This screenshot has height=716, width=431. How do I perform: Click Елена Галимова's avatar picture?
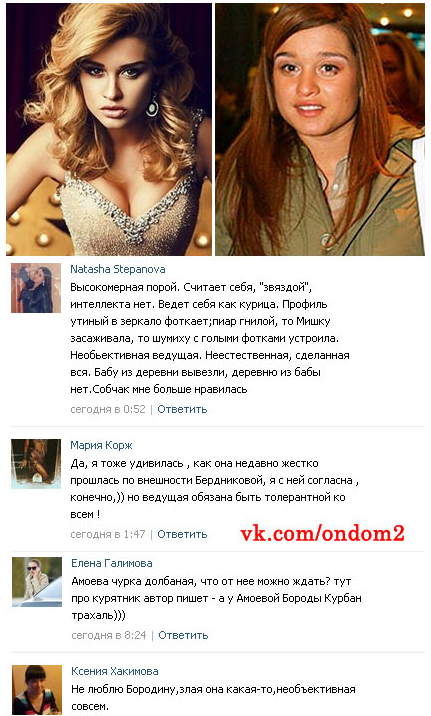(37, 582)
